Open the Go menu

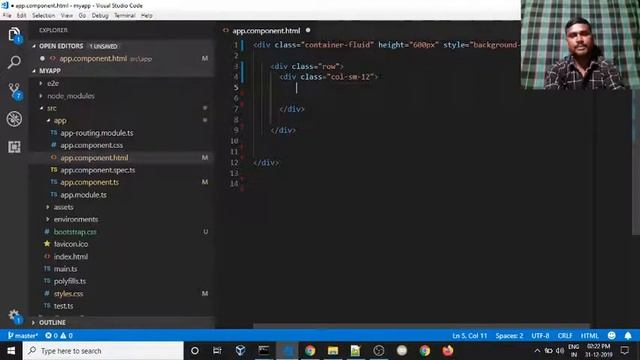(82, 16)
